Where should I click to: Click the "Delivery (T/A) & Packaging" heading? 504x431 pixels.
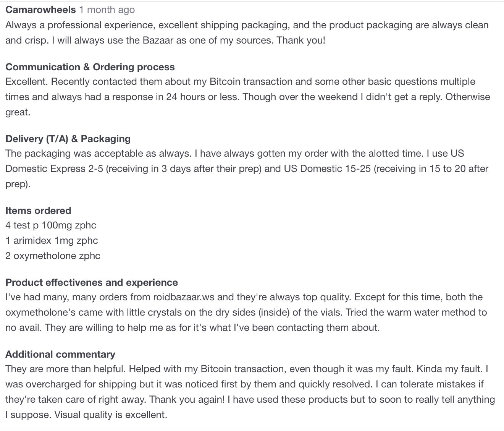click(68, 139)
